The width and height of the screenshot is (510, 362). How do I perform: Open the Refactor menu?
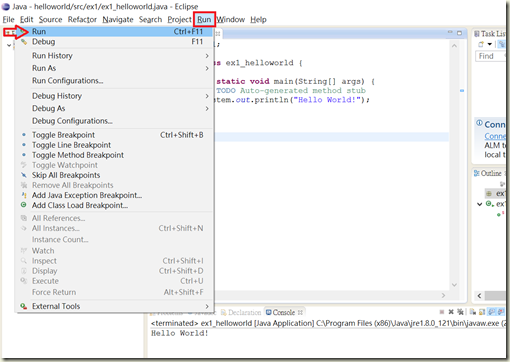click(82, 20)
